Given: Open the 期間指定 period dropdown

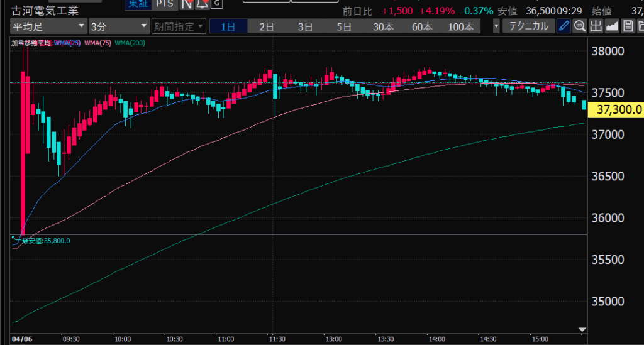Looking at the screenshot, I should pyautogui.click(x=179, y=26).
